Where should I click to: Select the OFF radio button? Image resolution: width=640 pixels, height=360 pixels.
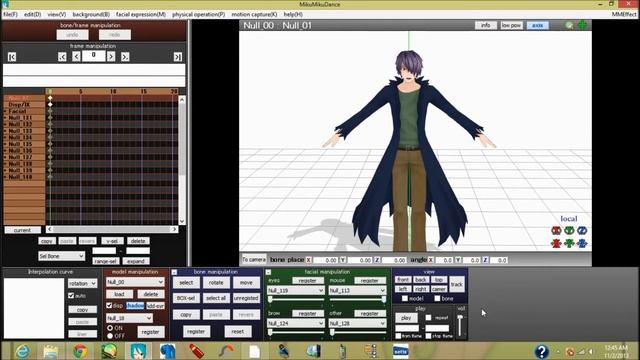110,336
